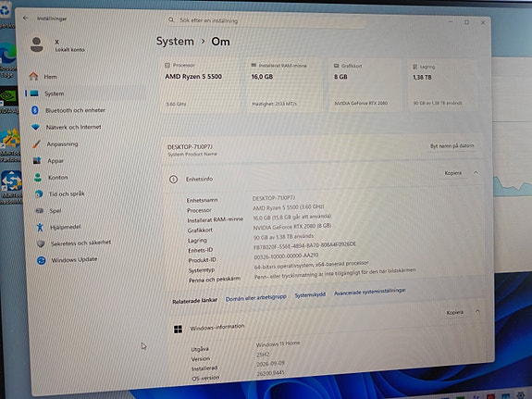Viewport: 532px width, 399px height.
Task: Open Domän eller arbetsgrupp link
Action: (x=255, y=298)
